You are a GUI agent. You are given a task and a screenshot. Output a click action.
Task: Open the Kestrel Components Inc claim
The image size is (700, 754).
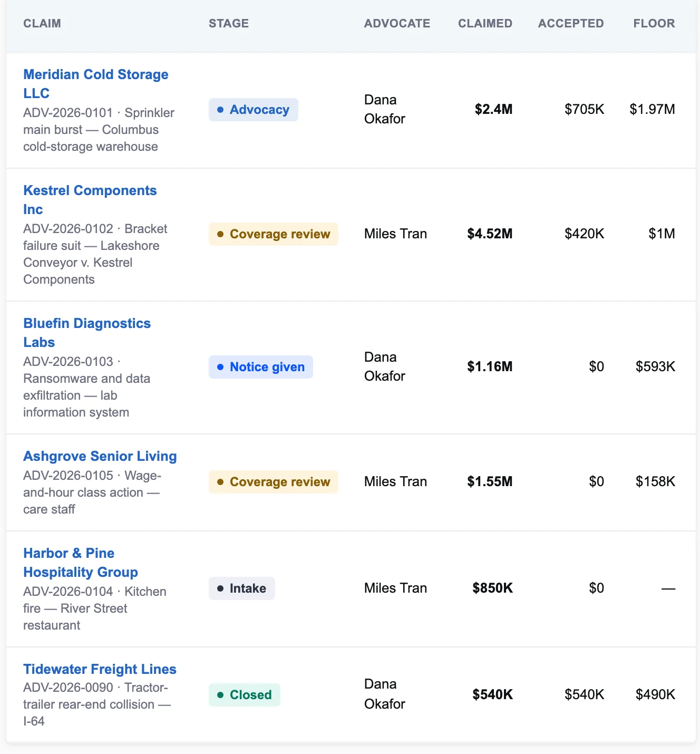(x=90, y=200)
